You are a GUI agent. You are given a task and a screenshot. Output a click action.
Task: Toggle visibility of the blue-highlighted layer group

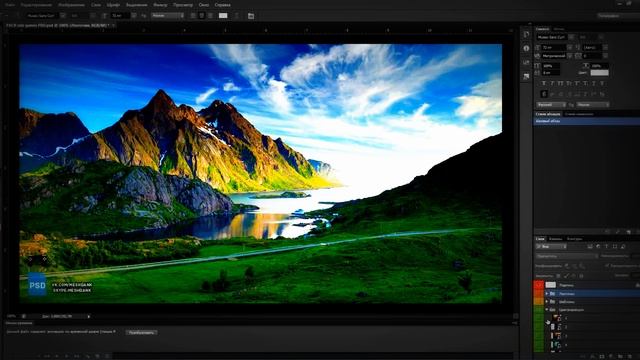[x=538, y=293]
